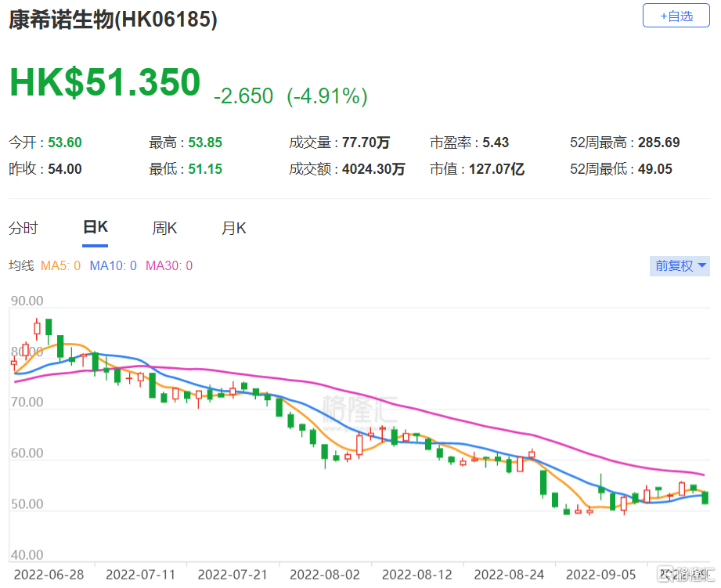Viewport: 721px width, 588px height.
Task: Click the stock title 康希诺生物(HK06185)
Action: [113, 20]
